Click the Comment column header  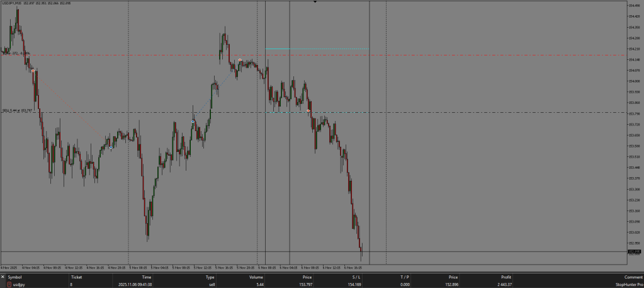pos(633,277)
